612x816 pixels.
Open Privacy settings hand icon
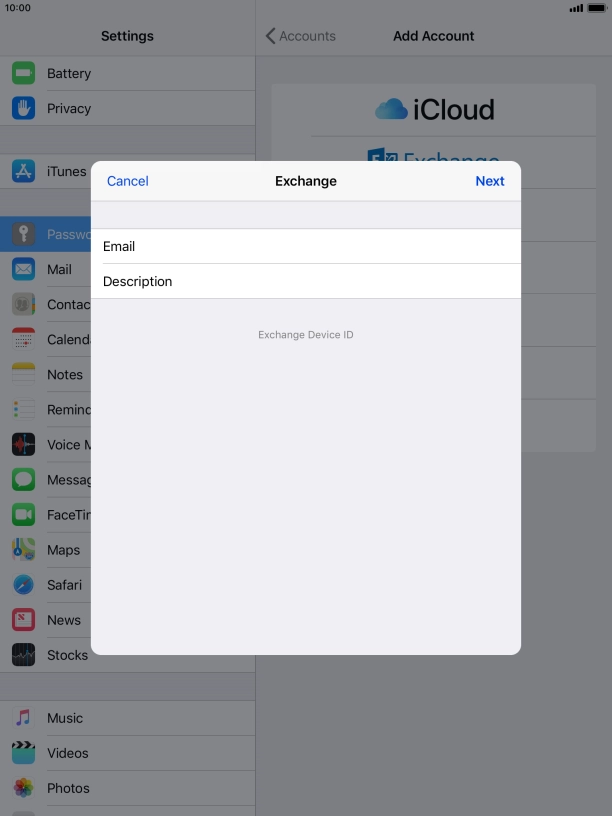click(x=23, y=108)
